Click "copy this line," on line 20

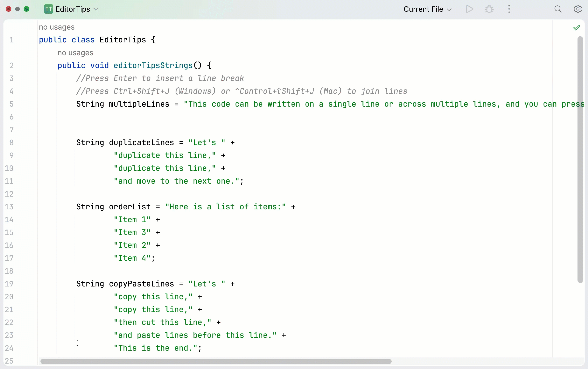(153, 297)
